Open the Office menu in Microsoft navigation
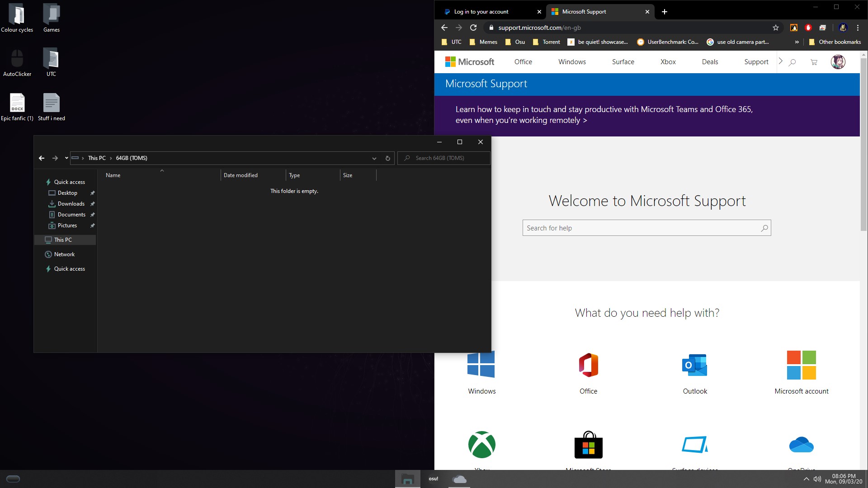This screenshot has height=488, width=868. pos(523,62)
